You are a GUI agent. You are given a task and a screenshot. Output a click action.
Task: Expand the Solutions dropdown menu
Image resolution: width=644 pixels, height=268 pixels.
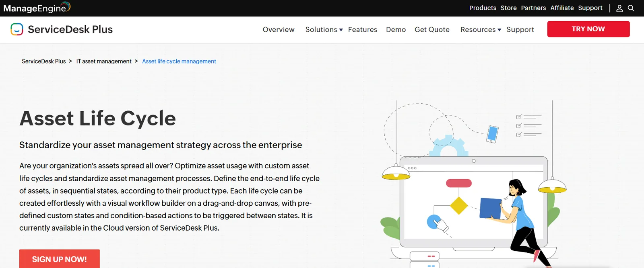click(324, 29)
